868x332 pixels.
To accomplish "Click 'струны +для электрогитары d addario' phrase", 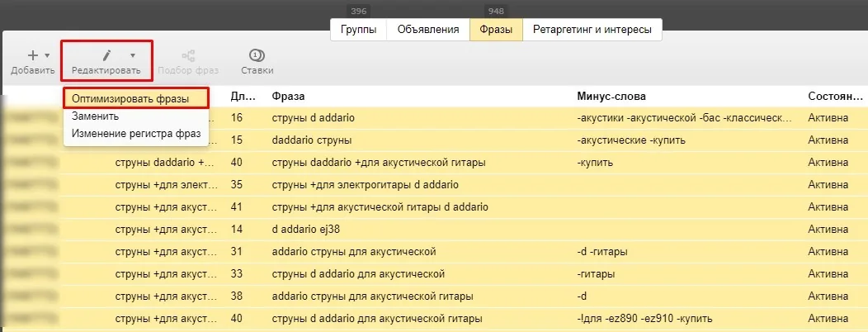I will click(x=366, y=184).
